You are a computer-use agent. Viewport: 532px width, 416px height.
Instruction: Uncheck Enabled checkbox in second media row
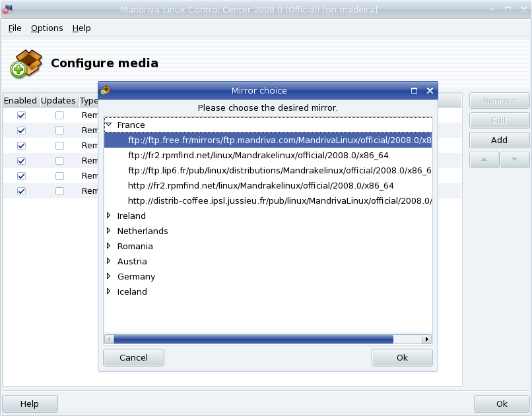pyautogui.click(x=21, y=131)
